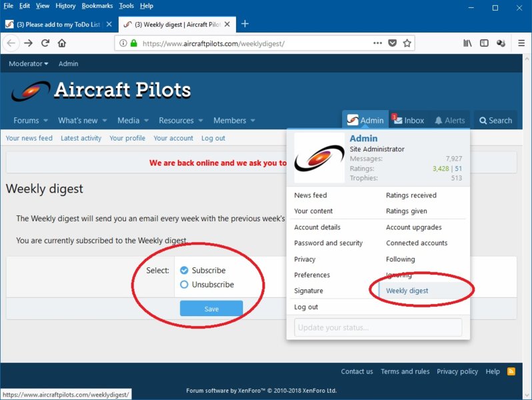Click the green padlock security icon
The height and width of the screenshot is (400, 532).
click(x=134, y=43)
